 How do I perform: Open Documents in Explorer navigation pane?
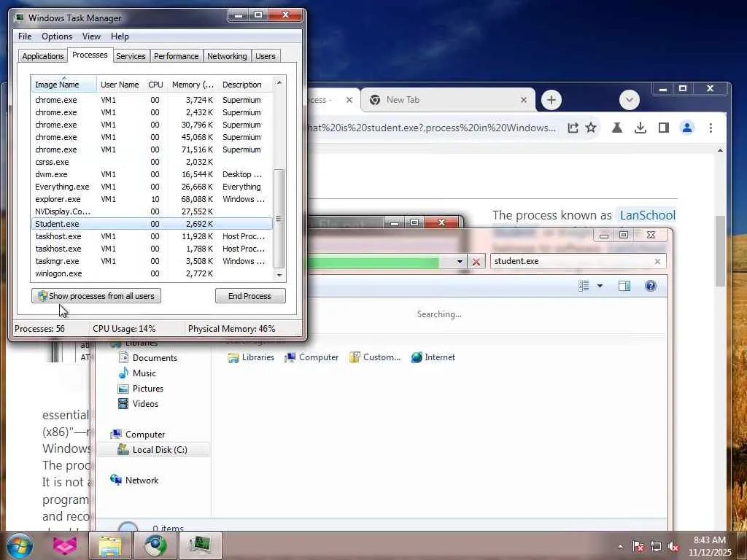147,357
